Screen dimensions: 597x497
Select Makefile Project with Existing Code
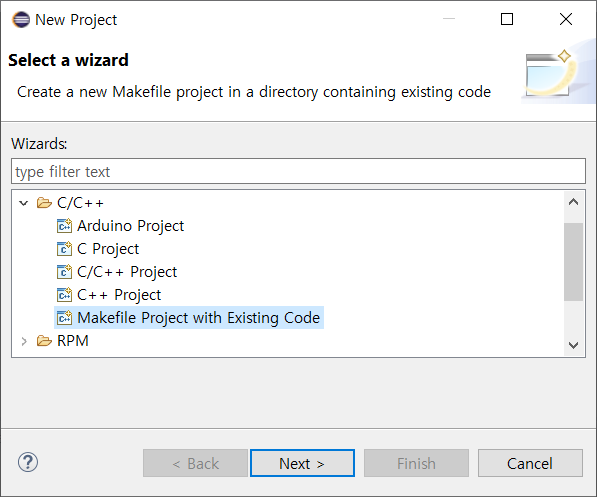(x=198, y=318)
